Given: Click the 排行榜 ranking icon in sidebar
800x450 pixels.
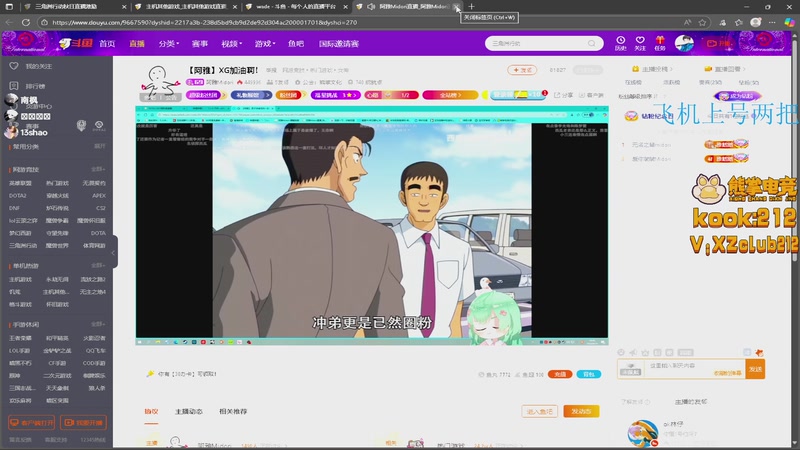Looking at the screenshot, I should point(14,86).
